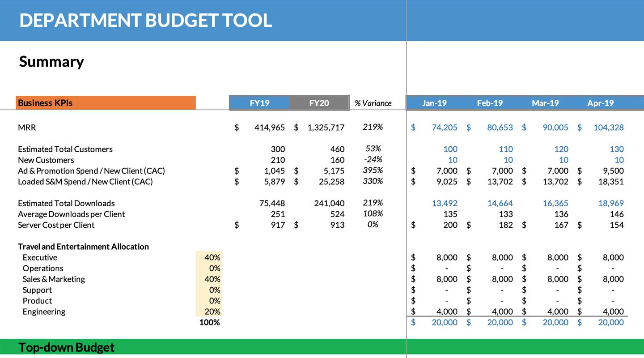This screenshot has height=358, width=644.
Task: Click the % Variance column header
Action: (x=373, y=103)
